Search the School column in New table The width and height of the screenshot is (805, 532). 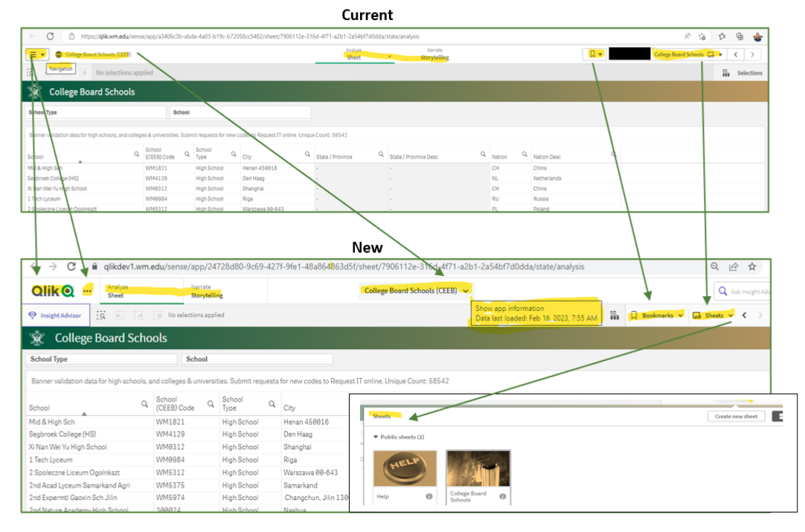144,404
